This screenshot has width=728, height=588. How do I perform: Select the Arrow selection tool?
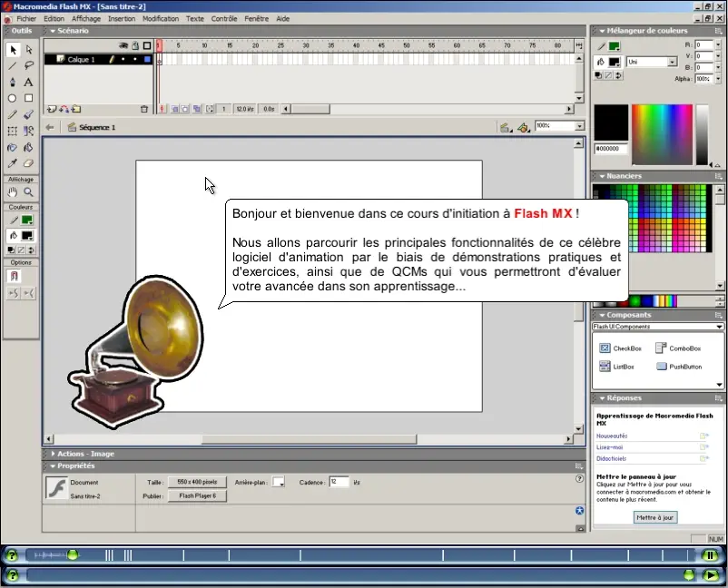[x=13, y=50]
